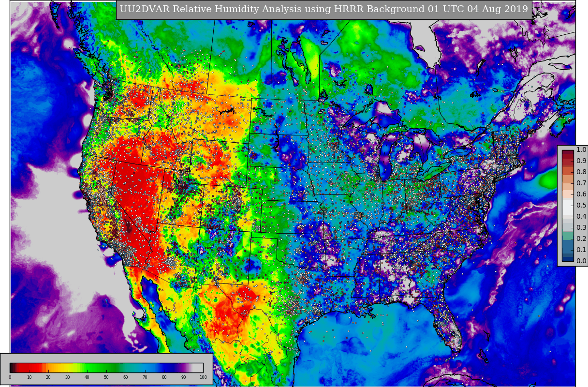Click the 0.1 label on the vertical colorbar

(581, 250)
